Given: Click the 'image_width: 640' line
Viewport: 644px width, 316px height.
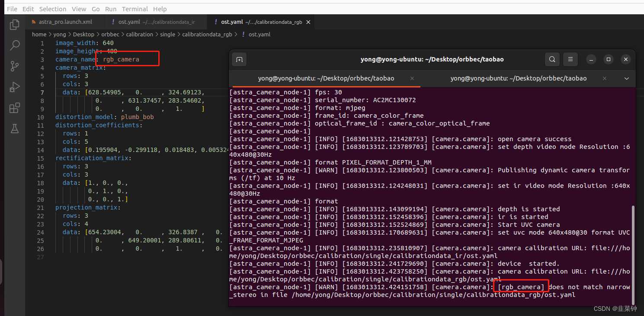Looking at the screenshot, I should (85, 43).
